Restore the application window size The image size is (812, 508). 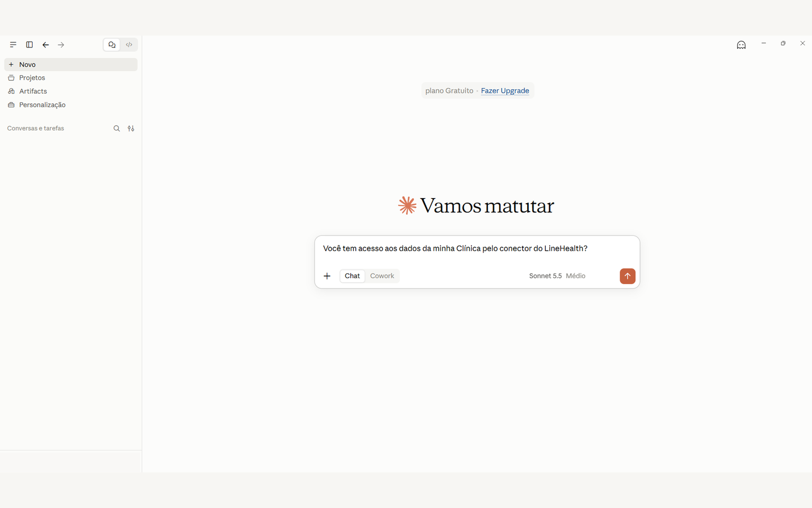pyautogui.click(x=783, y=43)
